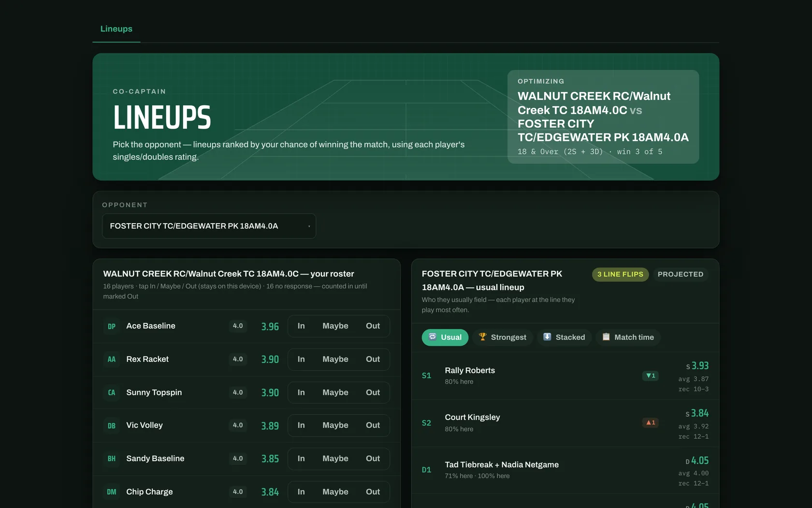The width and height of the screenshot is (812, 508).
Task: Set Chip Charge to In
Action: [301, 492]
